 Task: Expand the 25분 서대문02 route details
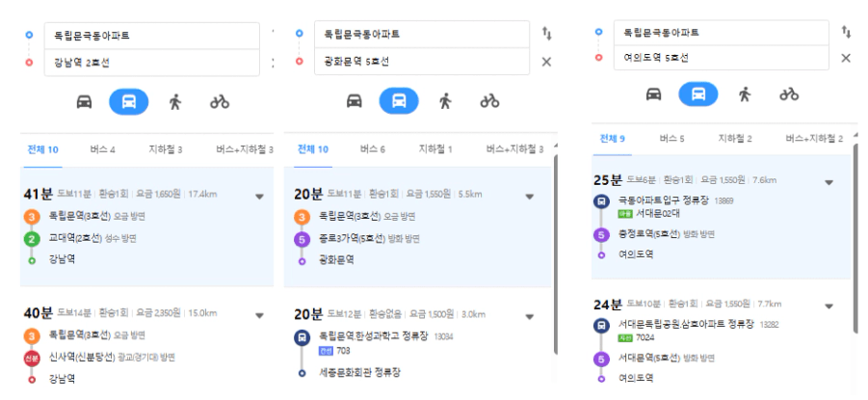click(829, 182)
